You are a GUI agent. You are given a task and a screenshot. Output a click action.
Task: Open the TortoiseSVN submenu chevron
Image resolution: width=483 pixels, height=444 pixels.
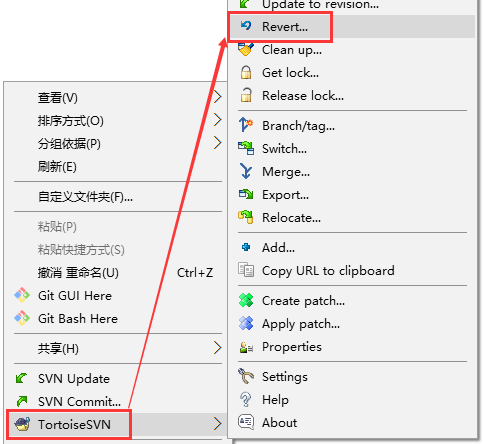pyautogui.click(x=217, y=424)
